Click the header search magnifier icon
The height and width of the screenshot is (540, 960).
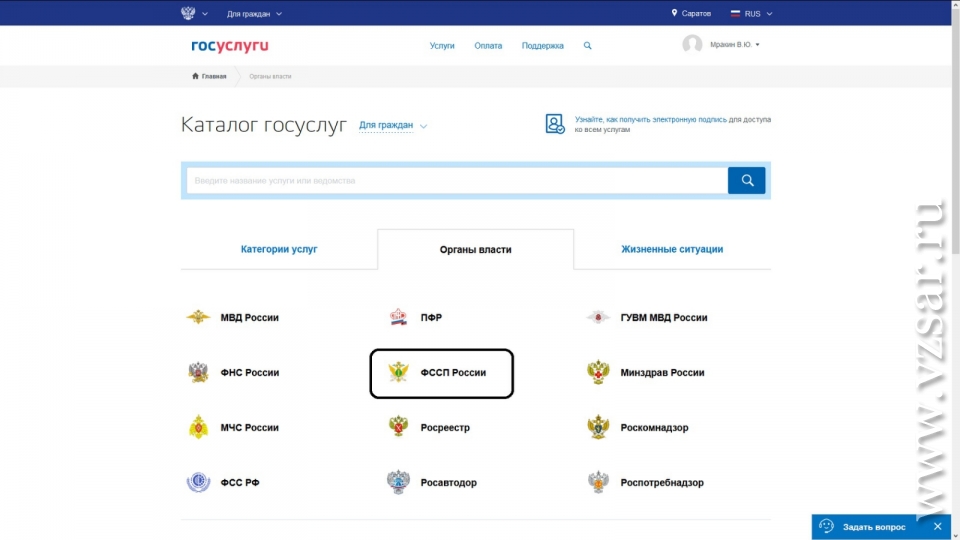[587, 45]
